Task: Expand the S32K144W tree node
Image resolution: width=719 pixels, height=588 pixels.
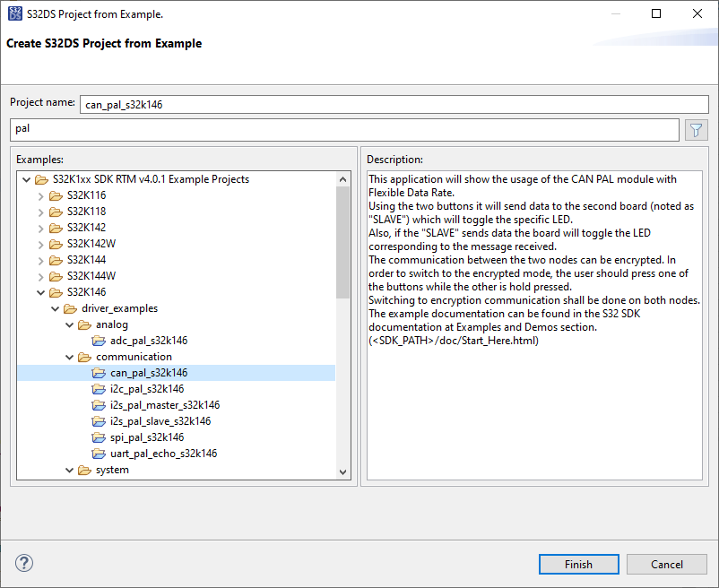Action: [x=41, y=277]
